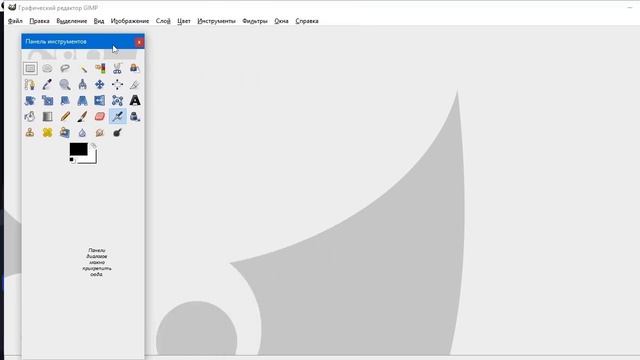640x360 pixels.
Task: Select the Pencil tool
Action: click(x=65, y=116)
